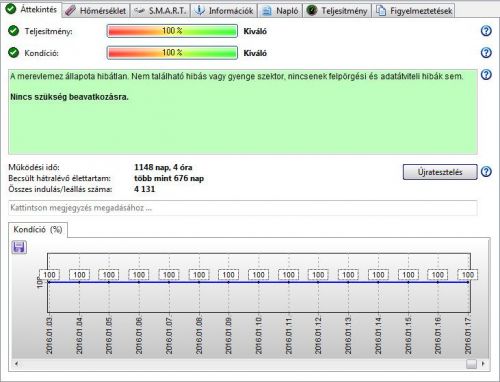500x382 pixels.
Task: Click help icon next to Teljesítmény bar
Action: 486,31
